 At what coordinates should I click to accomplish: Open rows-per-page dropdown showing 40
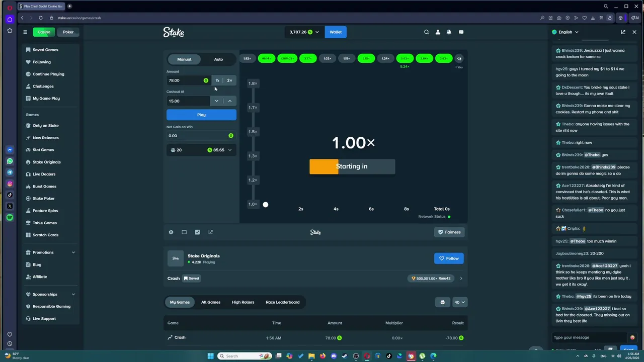pos(460,302)
